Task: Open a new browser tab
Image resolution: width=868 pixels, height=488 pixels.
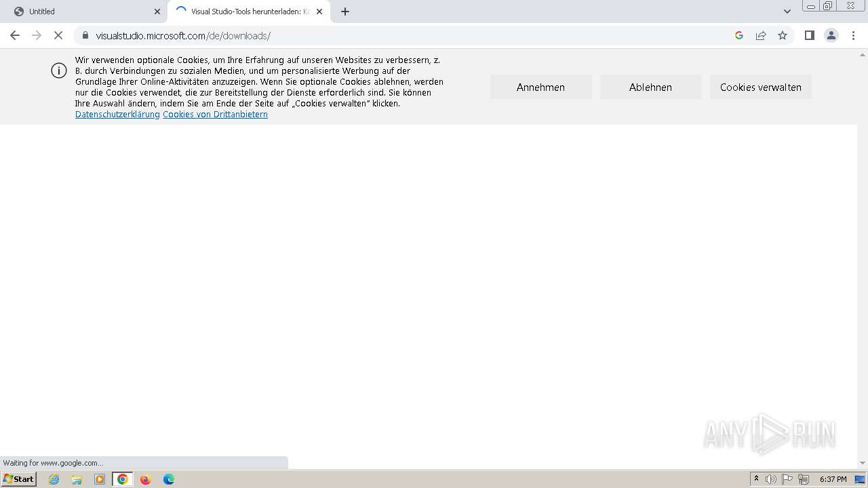Action: pos(345,12)
